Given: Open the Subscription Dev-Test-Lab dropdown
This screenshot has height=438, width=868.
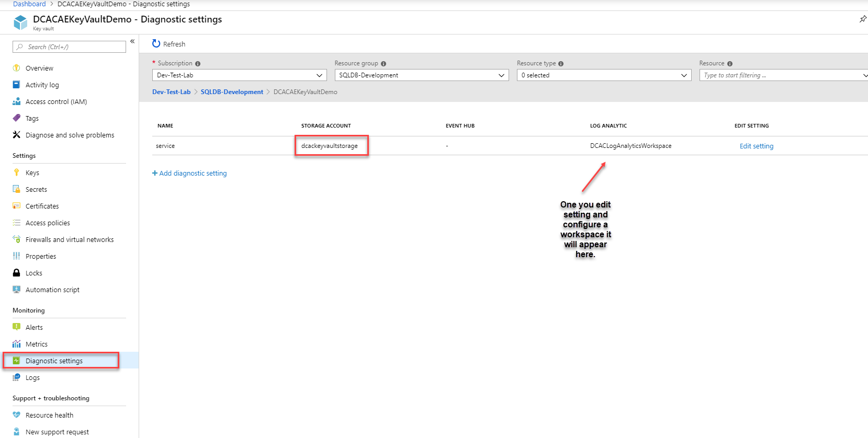Looking at the screenshot, I should (240, 75).
